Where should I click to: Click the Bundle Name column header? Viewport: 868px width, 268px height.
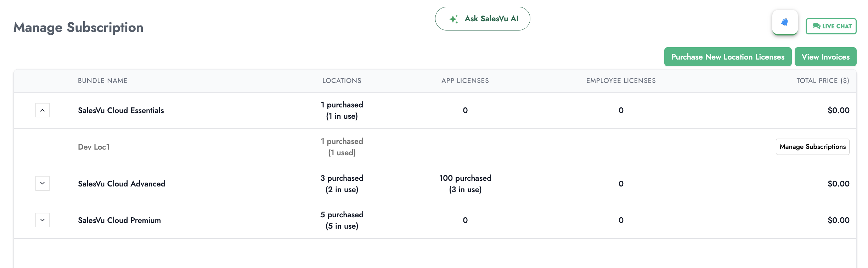coord(102,81)
